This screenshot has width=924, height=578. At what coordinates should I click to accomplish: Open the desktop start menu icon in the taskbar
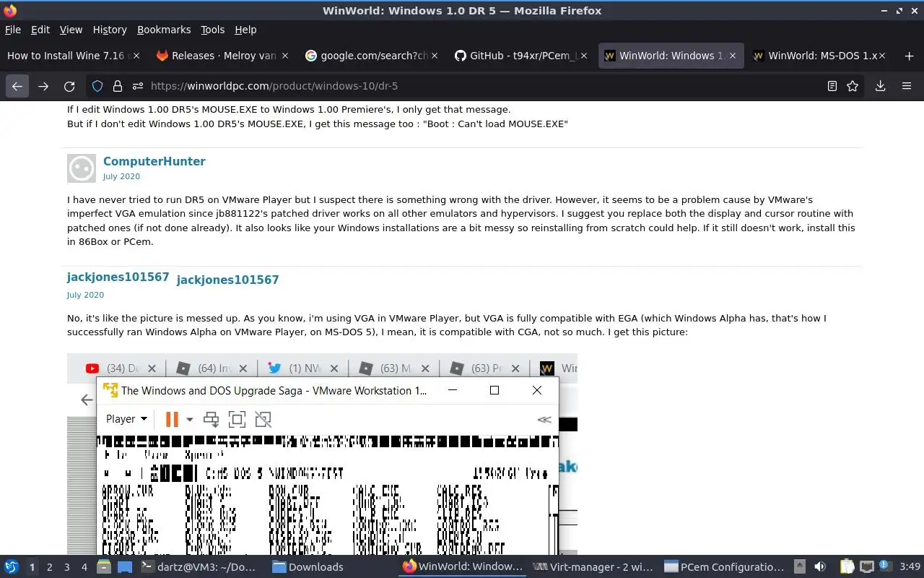click(x=12, y=567)
